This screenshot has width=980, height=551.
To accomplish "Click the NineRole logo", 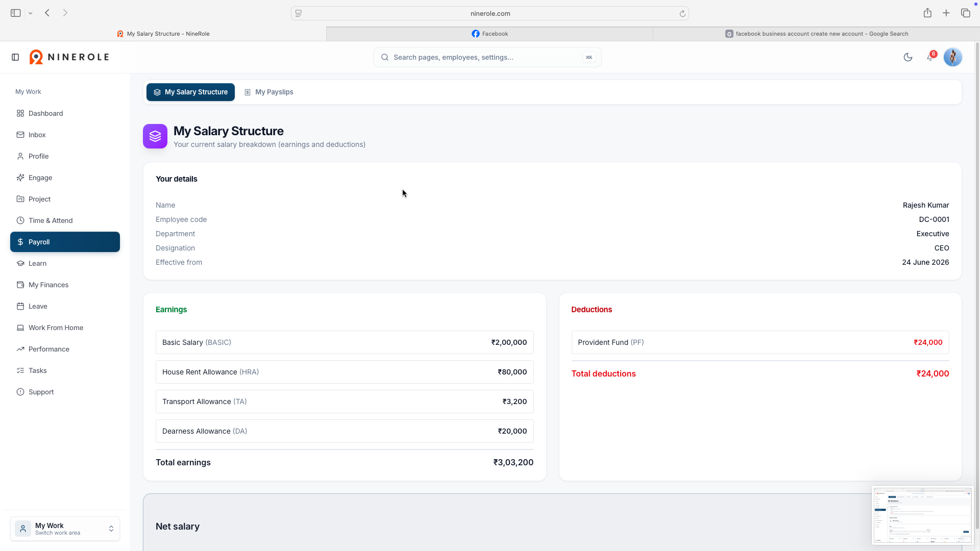I will [69, 57].
